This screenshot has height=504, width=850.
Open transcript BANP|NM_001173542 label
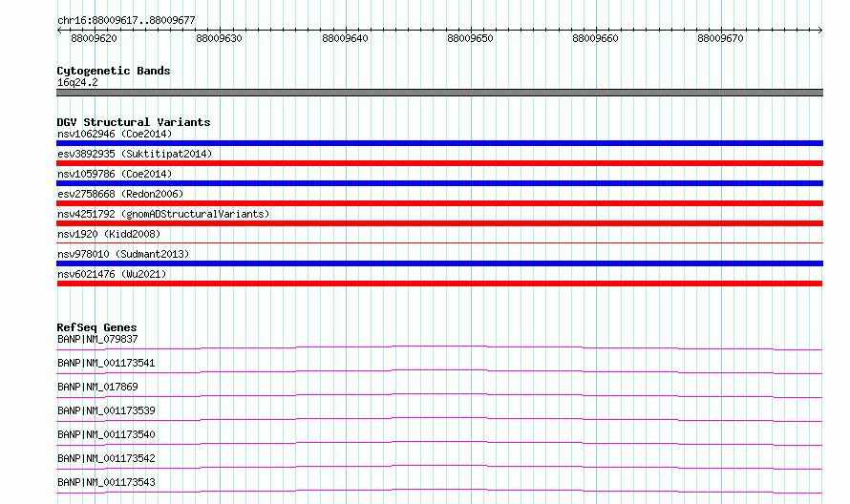click(x=106, y=458)
